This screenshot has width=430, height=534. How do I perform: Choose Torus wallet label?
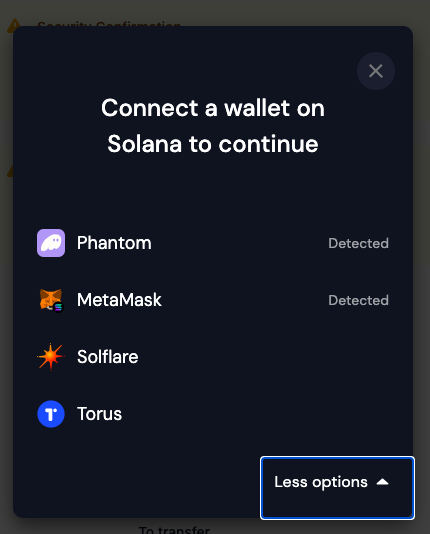click(99, 414)
